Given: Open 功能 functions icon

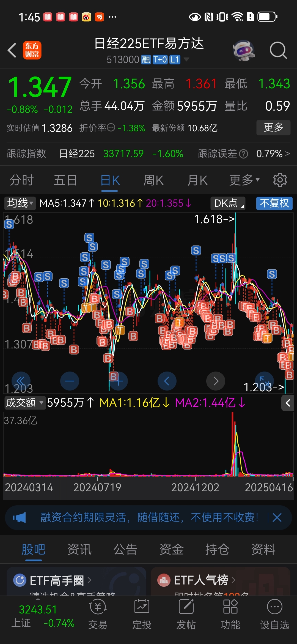Looking at the screenshot, I should click(x=230, y=614).
